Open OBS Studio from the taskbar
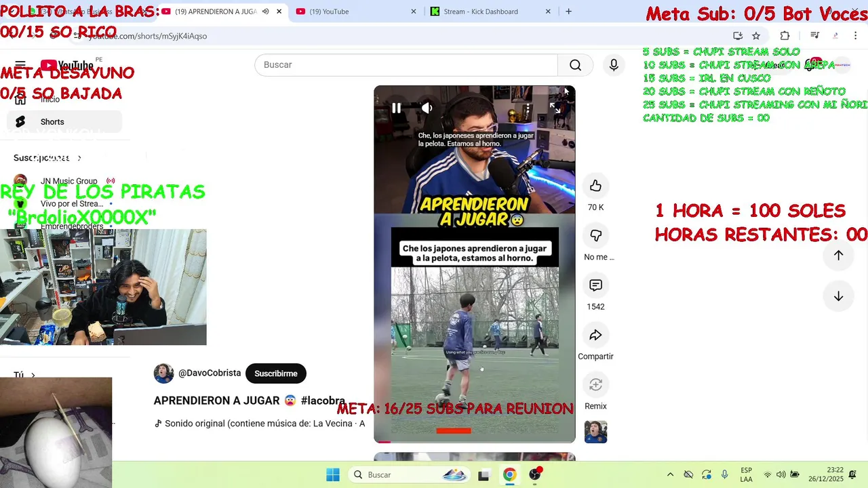Screen dimensions: 868x488 536,474
